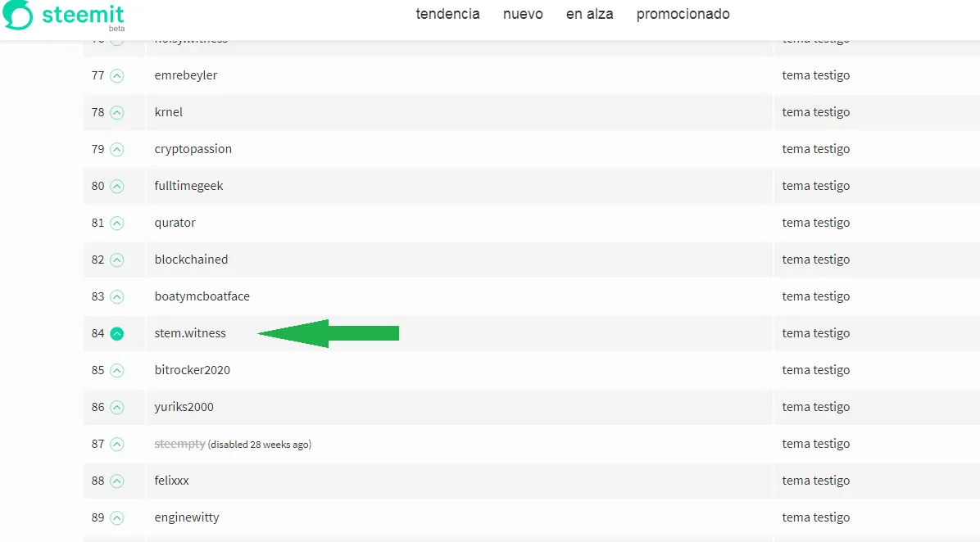Open tema testigo link for cryptopassion
This screenshot has height=542, width=980.
[815, 149]
